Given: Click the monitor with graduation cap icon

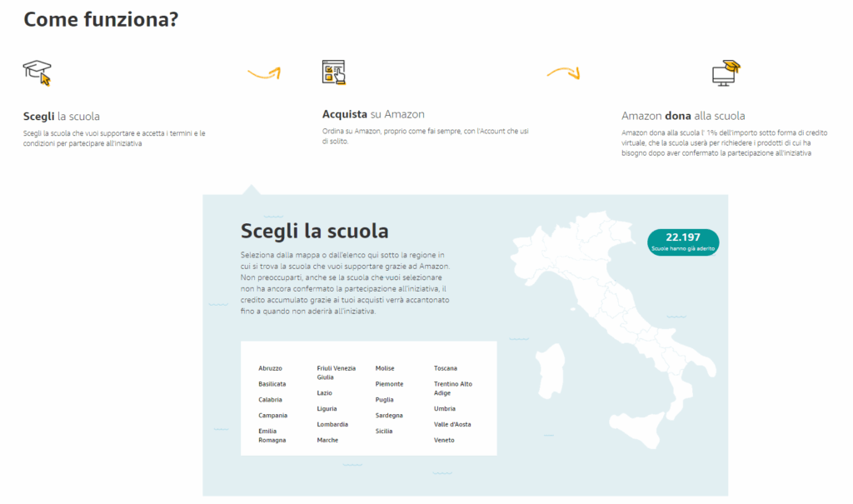Looking at the screenshot, I should pyautogui.click(x=726, y=73).
